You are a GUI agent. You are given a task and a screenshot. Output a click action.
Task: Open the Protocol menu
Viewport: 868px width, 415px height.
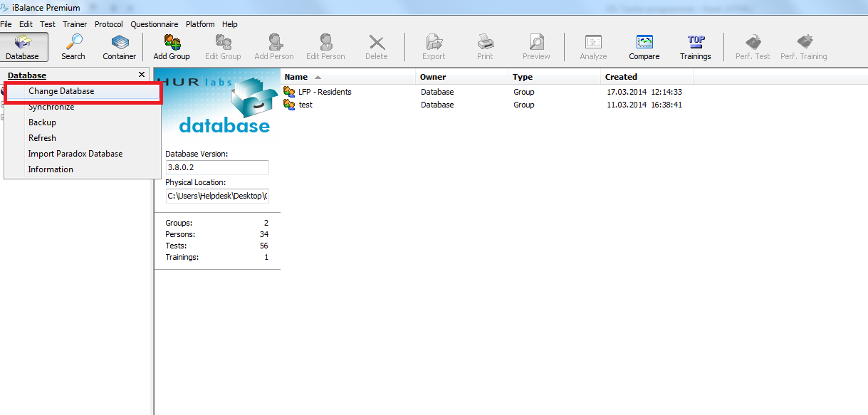(x=109, y=24)
